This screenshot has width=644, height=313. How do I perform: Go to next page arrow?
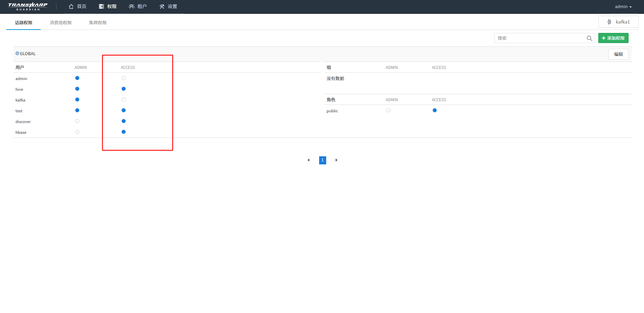[336, 160]
